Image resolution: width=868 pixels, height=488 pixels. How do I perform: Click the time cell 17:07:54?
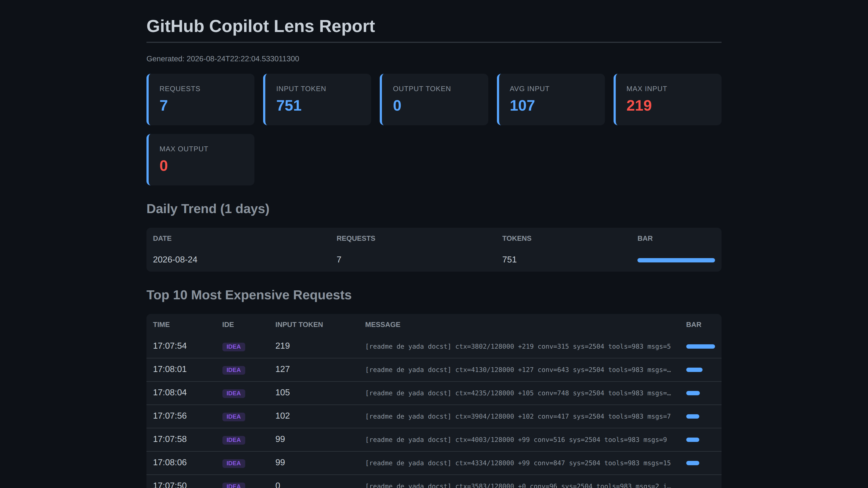click(x=170, y=346)
